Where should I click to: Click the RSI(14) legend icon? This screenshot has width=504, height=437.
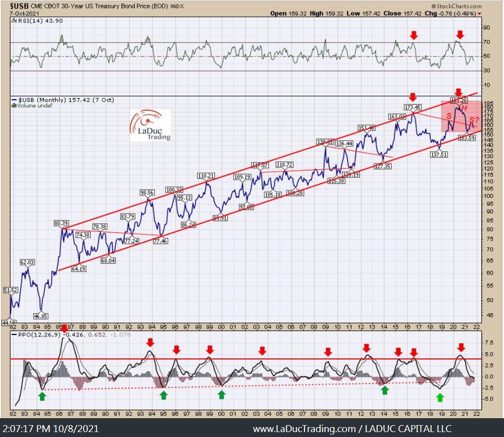[x=14, y=21]
